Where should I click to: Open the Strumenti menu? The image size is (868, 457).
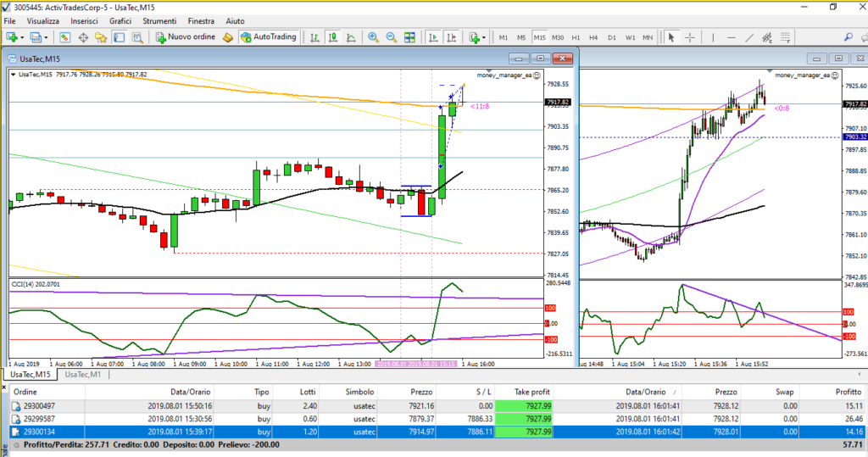159,21
